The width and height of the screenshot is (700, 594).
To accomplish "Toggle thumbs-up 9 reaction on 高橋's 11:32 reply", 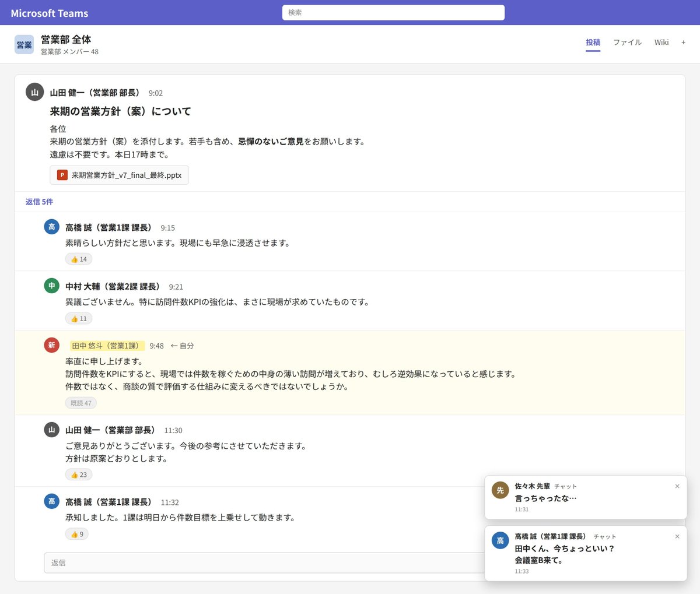I will tap(77, 534).
